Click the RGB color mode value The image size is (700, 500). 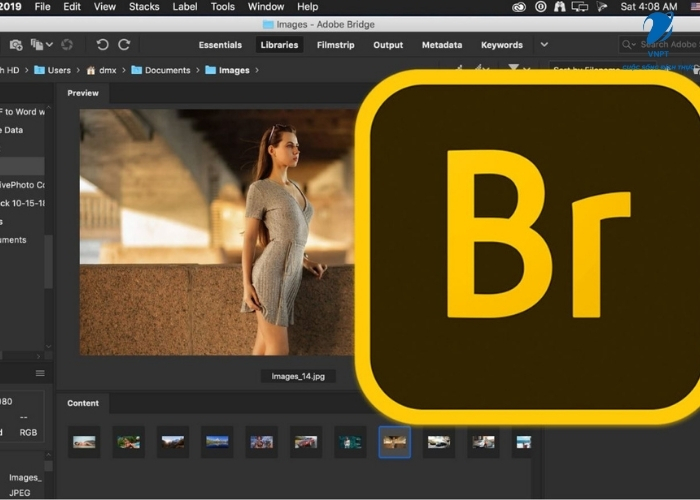click(x=28, y=432)
